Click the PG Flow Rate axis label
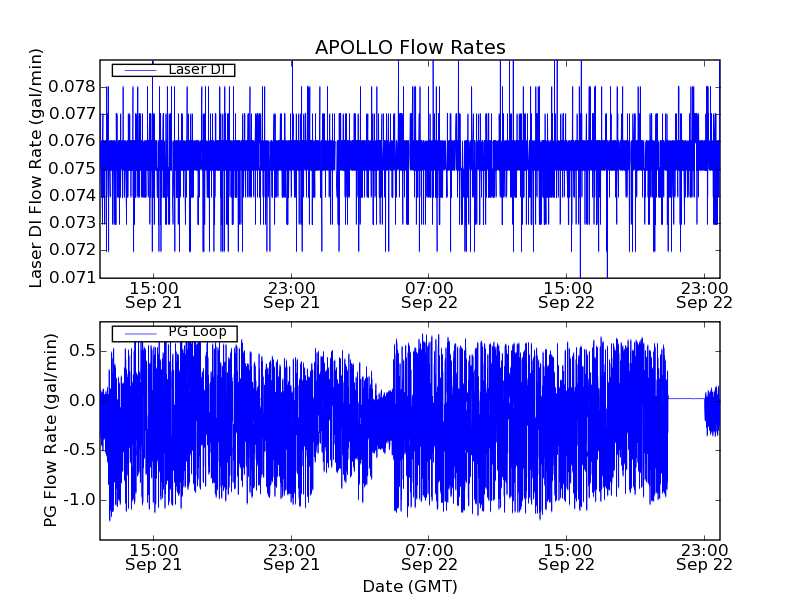The image size is (800, 600). 50,430
